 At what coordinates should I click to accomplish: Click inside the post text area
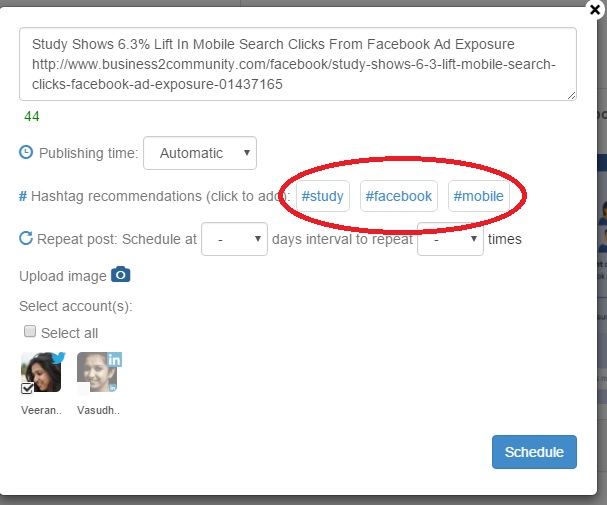298,64
